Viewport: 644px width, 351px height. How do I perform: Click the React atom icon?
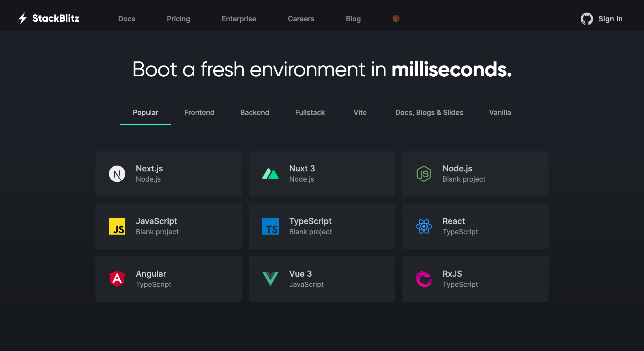tap(424, 226)
